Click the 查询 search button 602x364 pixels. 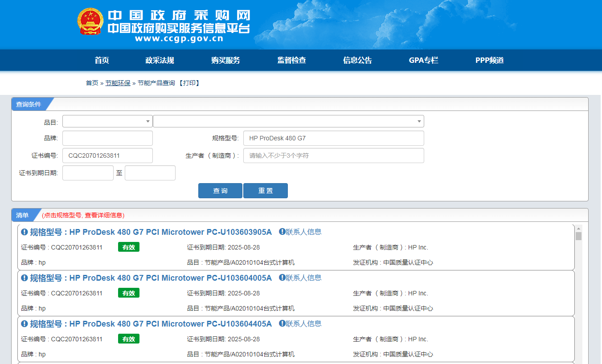(220, 191)
